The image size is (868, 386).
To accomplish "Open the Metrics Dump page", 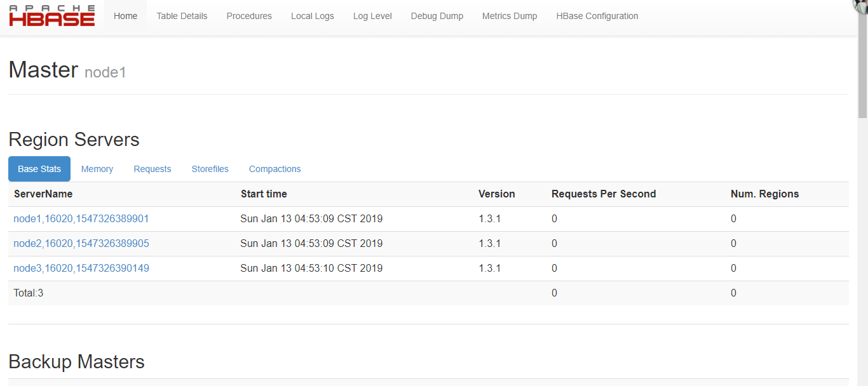I will pos(510,15).
